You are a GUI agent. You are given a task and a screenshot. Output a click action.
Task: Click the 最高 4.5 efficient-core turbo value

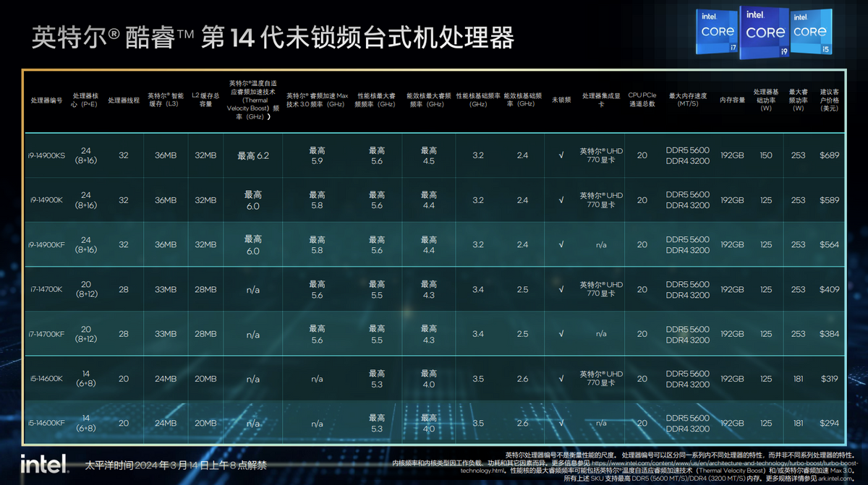(x=429, y=156)
